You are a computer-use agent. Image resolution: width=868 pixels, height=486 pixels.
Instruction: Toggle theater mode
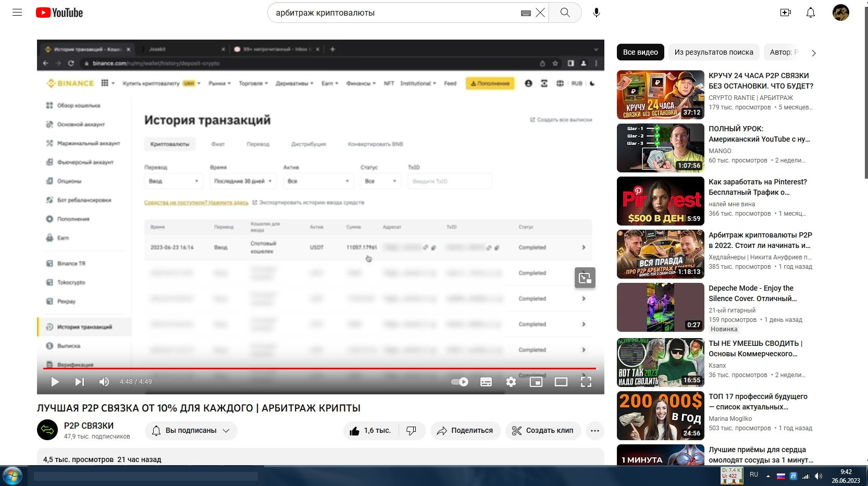coord(561,382)
